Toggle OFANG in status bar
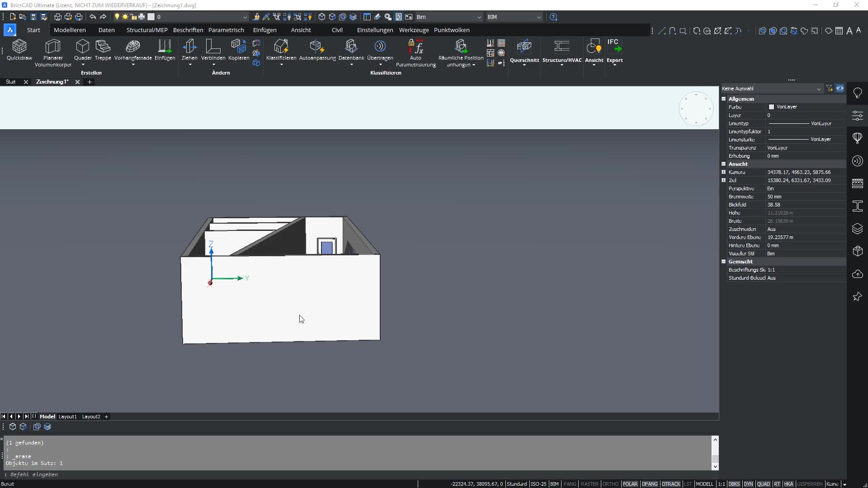868x488 pixels. 650,484
